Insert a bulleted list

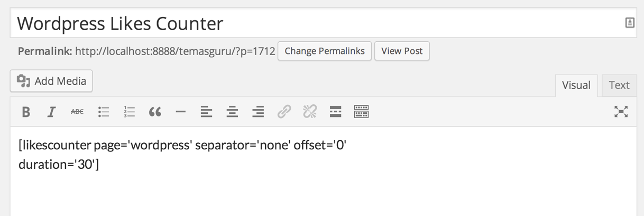[x=104, y=112]
